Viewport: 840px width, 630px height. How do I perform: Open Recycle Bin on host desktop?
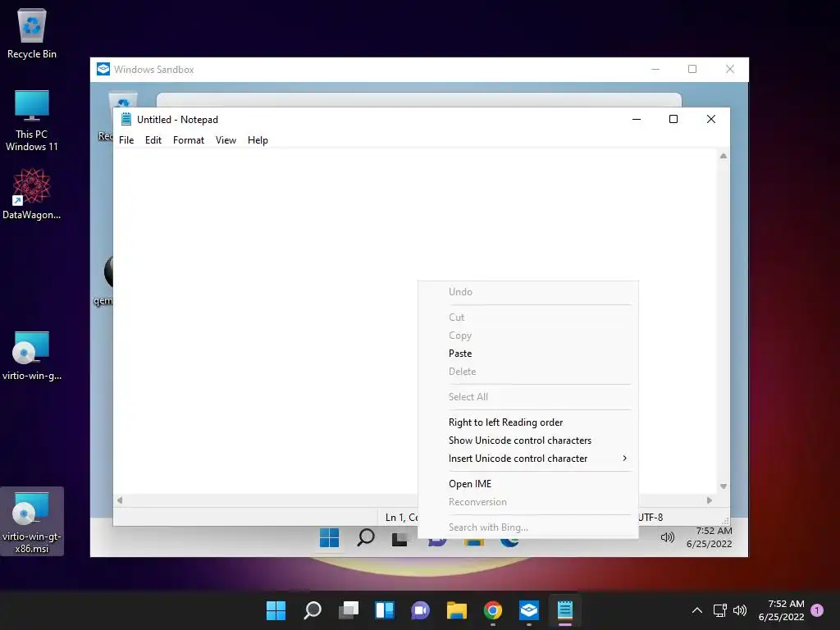point(32,33)
